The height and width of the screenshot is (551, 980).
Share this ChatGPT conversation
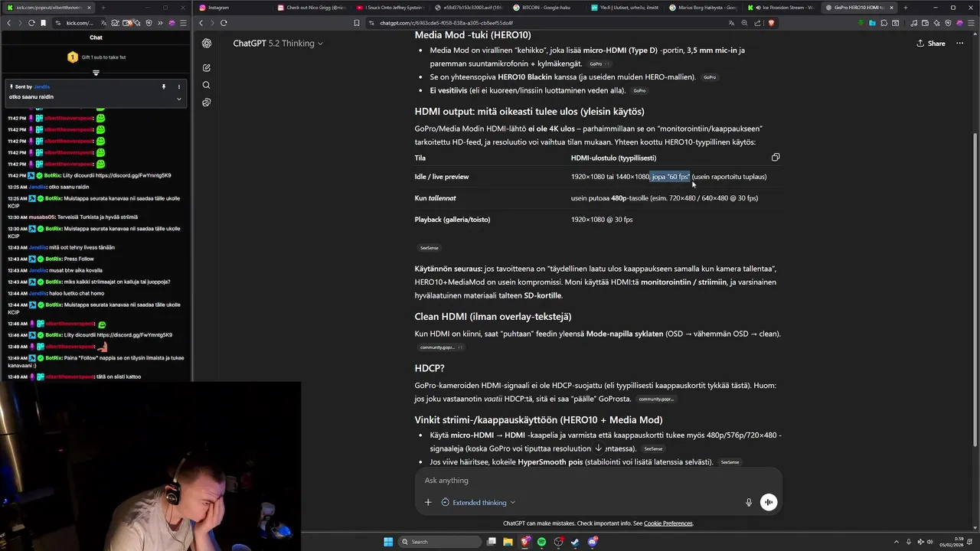pyautogui.click(x=931, y=44)
